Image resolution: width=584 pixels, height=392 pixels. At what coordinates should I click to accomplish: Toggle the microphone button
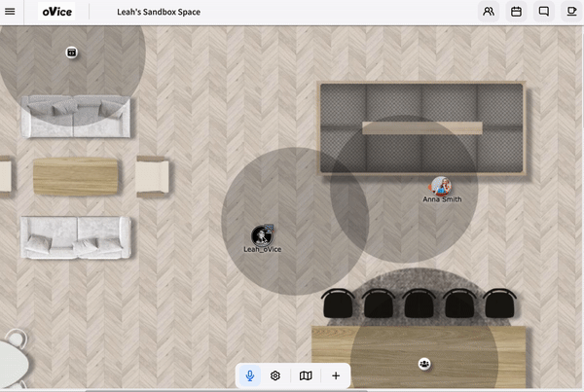(x=250, y=375)
